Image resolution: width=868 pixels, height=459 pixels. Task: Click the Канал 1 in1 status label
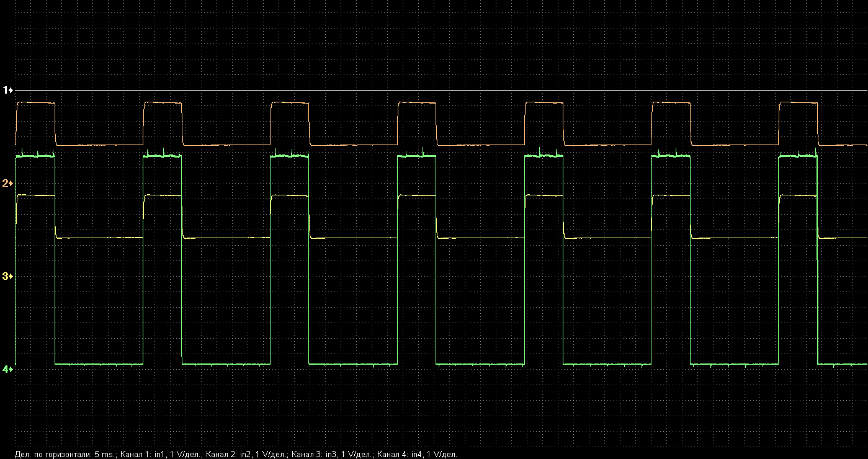[x=161, y=455]
